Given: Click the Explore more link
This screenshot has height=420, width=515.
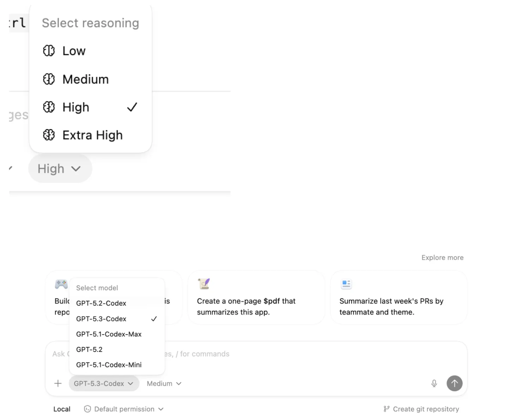Looking at the screenshot, I should 442,258.
